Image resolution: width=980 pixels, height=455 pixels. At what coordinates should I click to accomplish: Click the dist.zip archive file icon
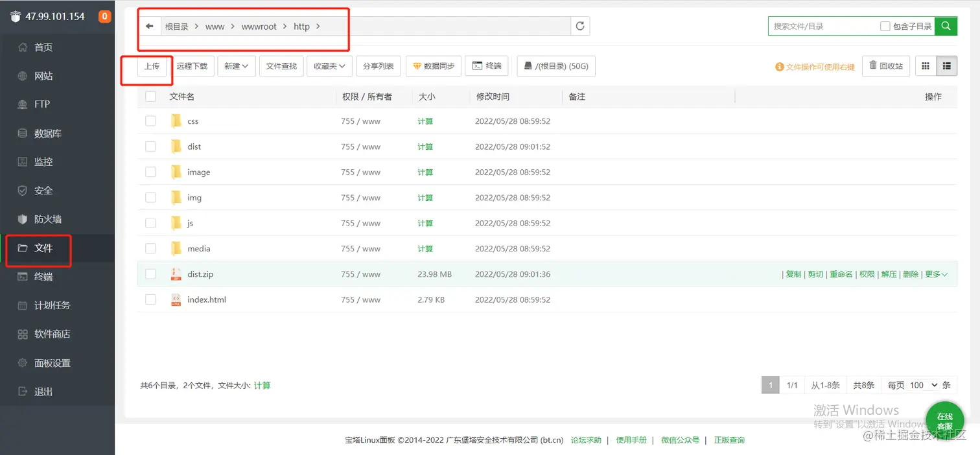176,274
